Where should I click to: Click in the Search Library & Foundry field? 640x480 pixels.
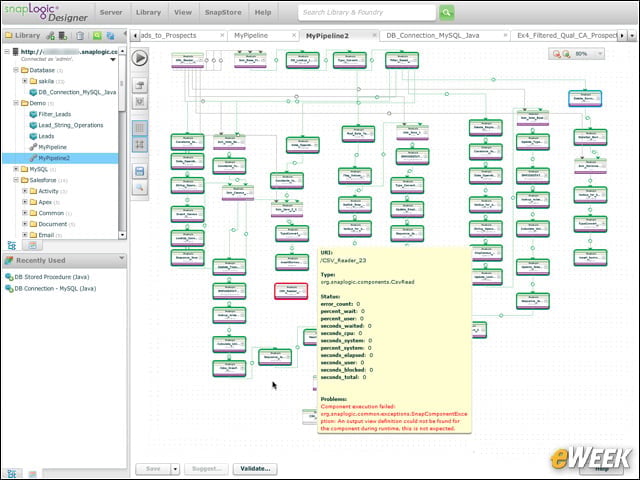[x=367, y=13]
